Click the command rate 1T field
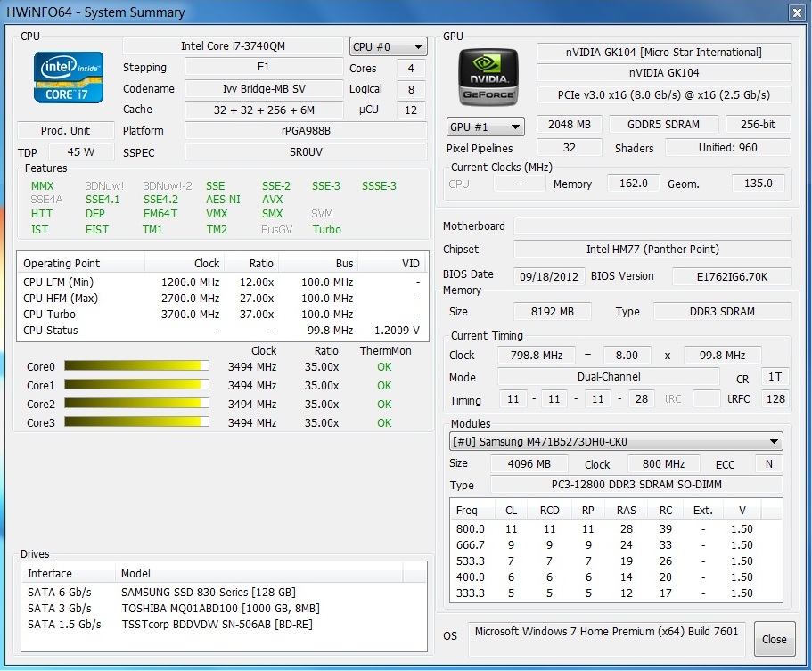This screenshot has width=812, height=671. click(x=775, y=377)
